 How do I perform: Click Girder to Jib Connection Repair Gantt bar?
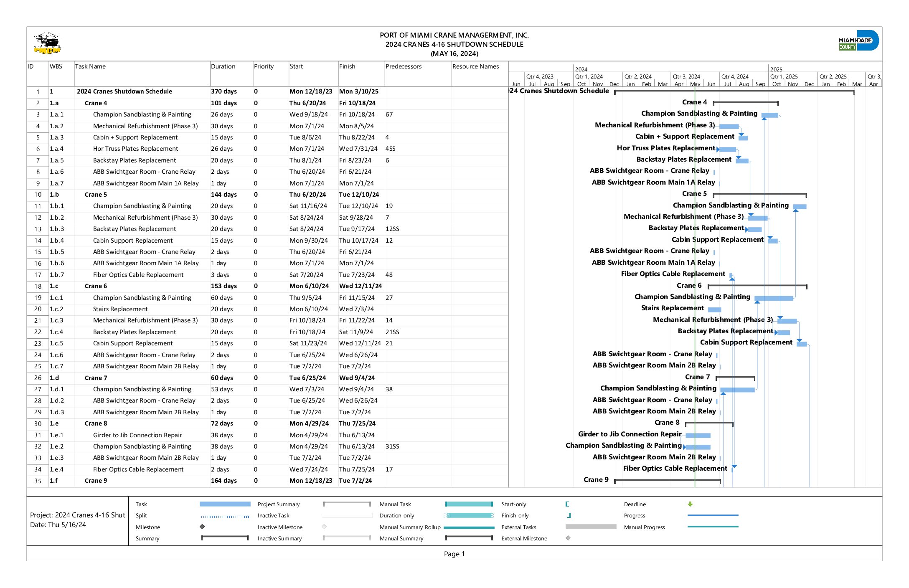[698, 436]
